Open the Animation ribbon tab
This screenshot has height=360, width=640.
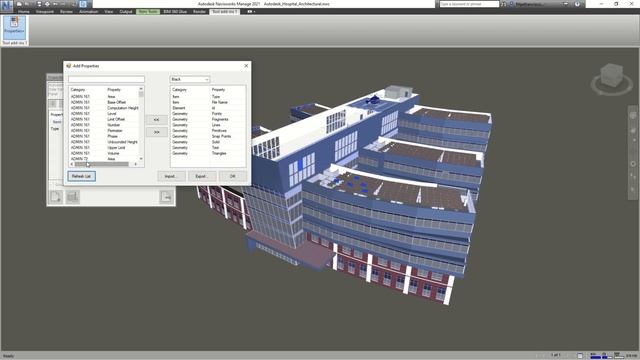(x=89, y=11)
